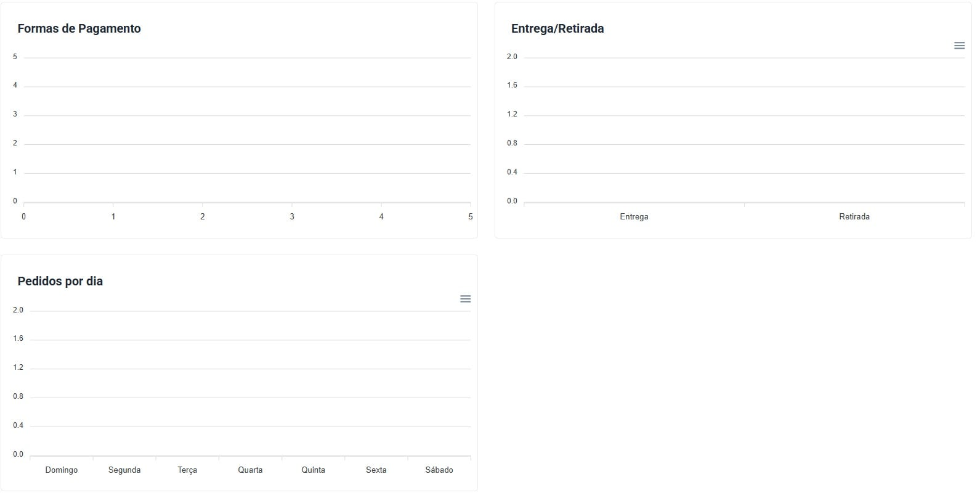Click horizontal axis value 3 in Formas de Pagamento
Screen dimensions: 980x498
point(292,216)
